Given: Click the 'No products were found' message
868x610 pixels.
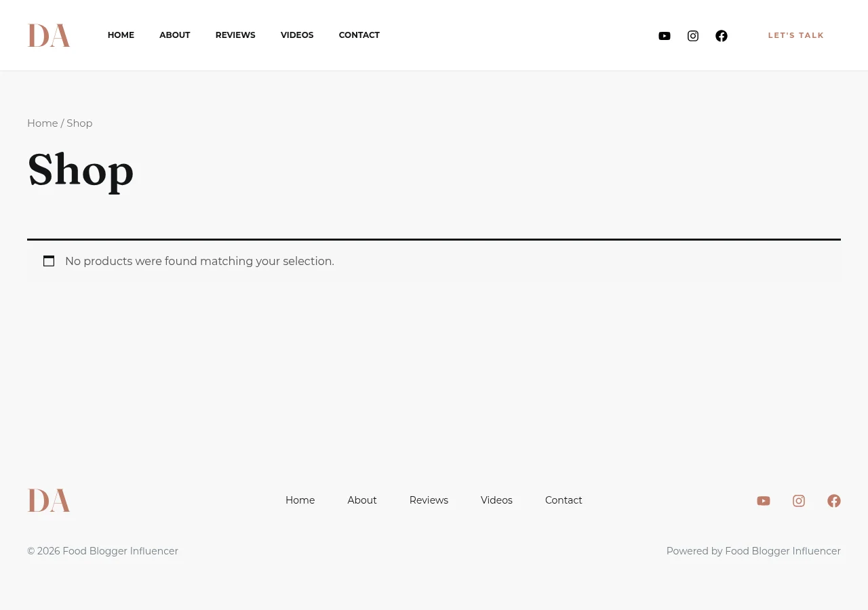Looking at the screenshot, I should (x=199, y=261).
